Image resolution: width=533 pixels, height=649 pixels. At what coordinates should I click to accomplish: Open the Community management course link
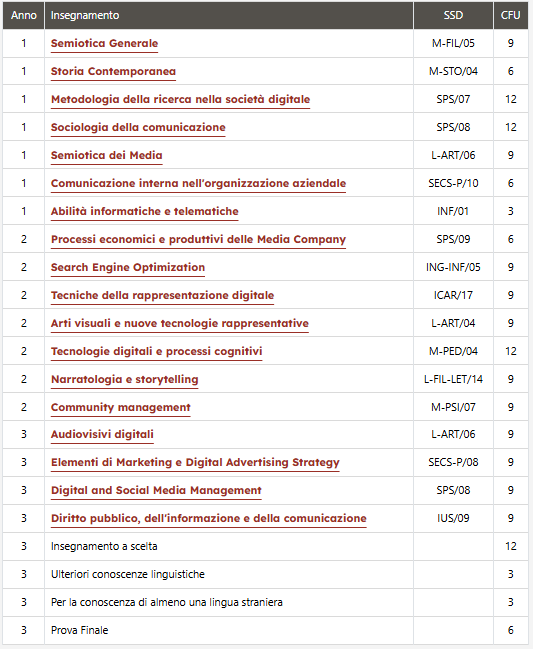120,408
